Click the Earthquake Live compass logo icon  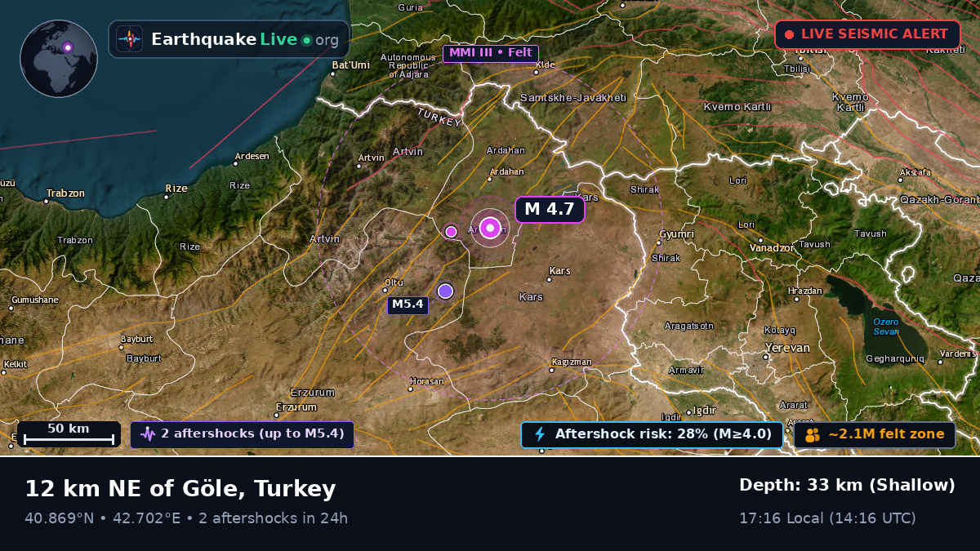pos(130,39)
